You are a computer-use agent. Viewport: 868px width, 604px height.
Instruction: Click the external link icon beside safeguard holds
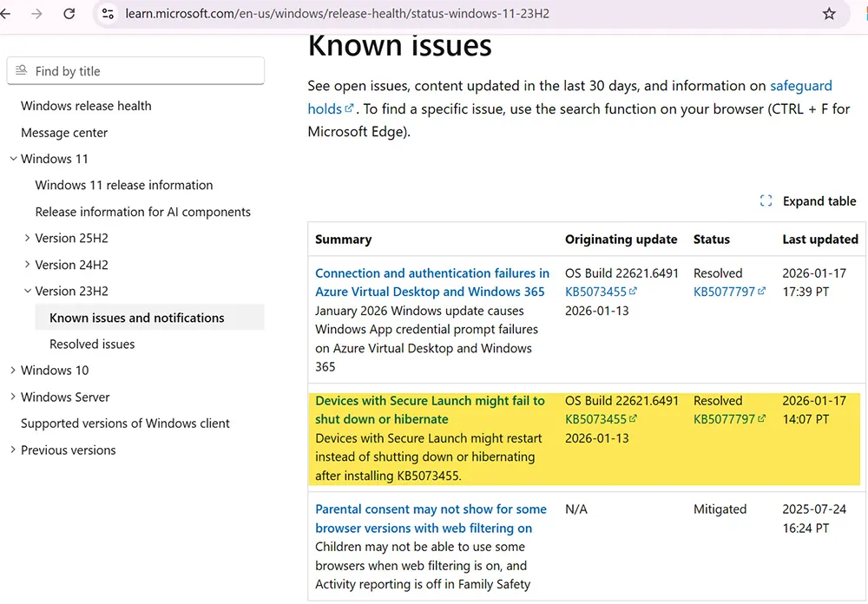pos(351,108)
